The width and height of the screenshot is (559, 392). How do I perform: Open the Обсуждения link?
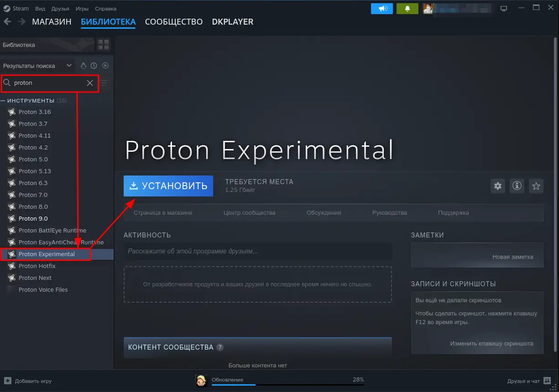[324, 213]
